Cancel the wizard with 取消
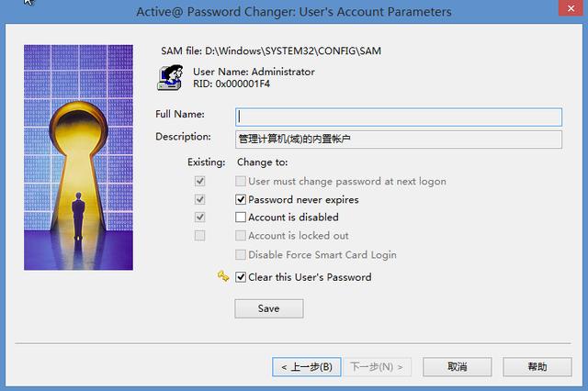Screen dimensions: 588x391 click(458, 366)
